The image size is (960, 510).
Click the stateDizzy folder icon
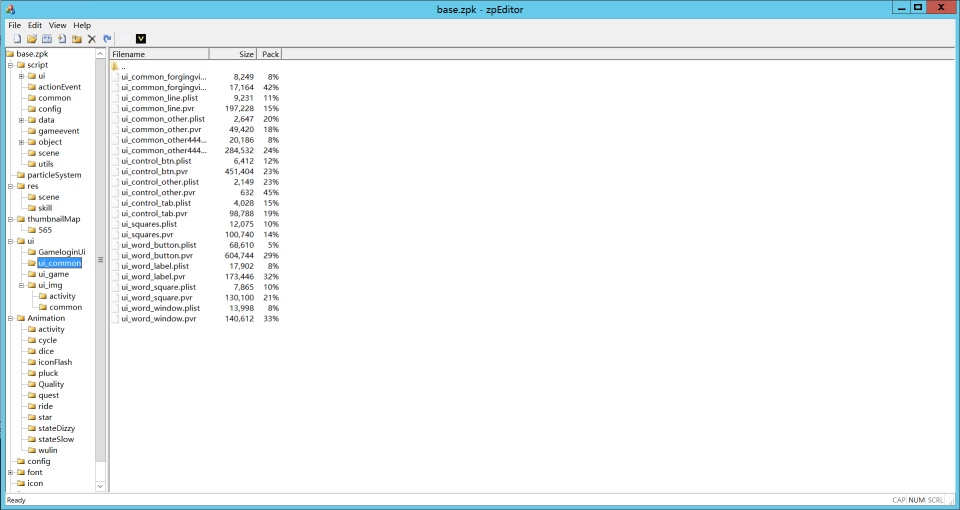pyautogui.click(x=32, y=429)
